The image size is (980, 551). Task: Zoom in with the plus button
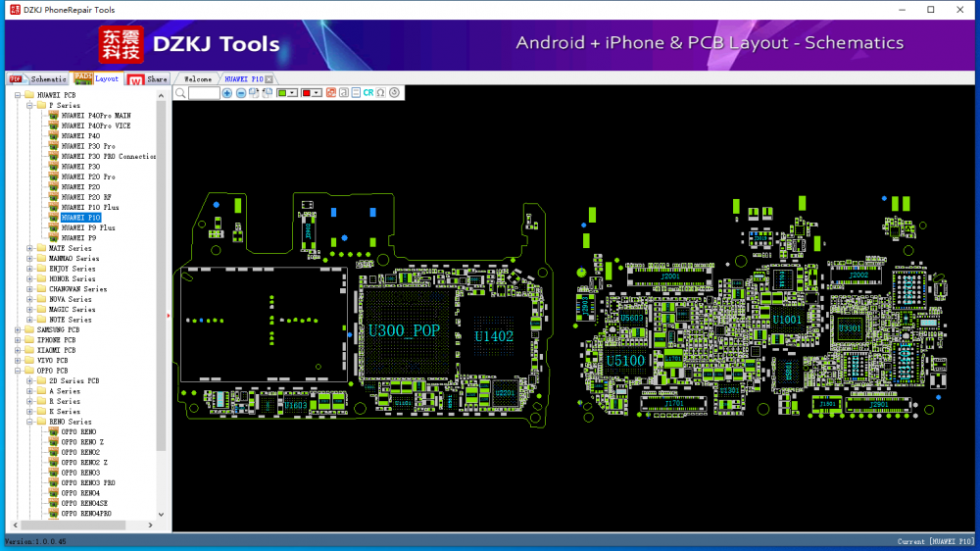pyautogui.click(x=227, y=93)
